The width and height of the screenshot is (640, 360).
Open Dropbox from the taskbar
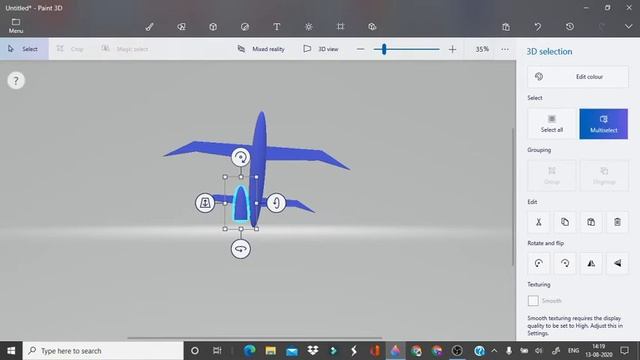(x=313, y=351)
